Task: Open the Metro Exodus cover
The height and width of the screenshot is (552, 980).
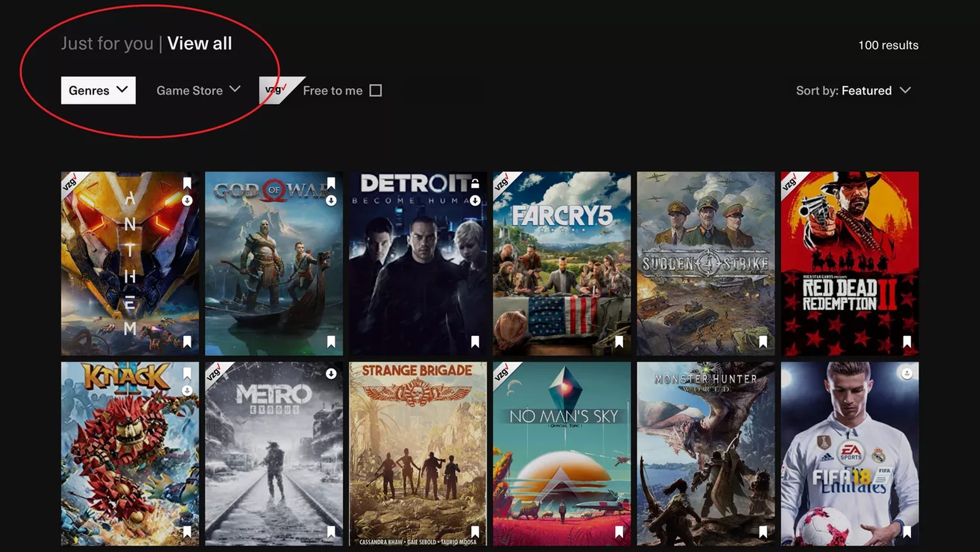Action: tap(274, 454)
